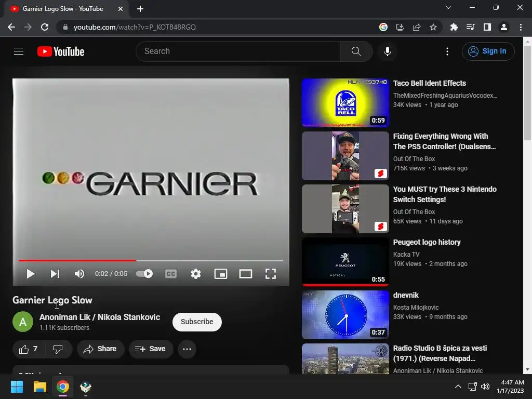532x399 pixels.
Task: Subscribe to Anoniman Lik channel
Action: (197, 322)
